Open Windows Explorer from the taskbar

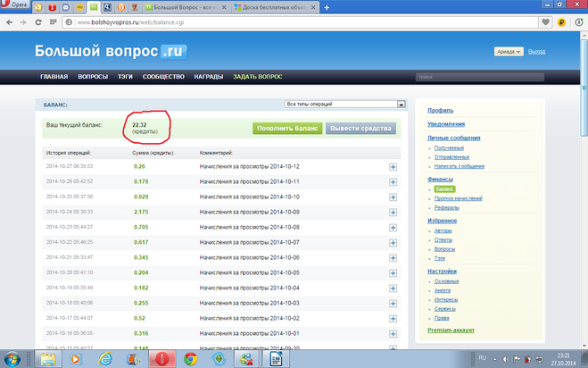pos(48,359)
